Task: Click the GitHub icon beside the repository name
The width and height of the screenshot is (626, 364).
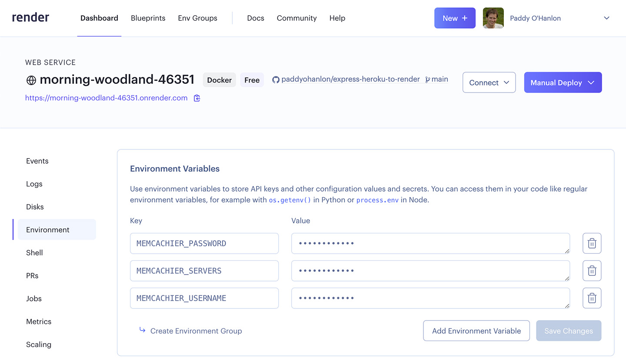Action: [276, 79]
